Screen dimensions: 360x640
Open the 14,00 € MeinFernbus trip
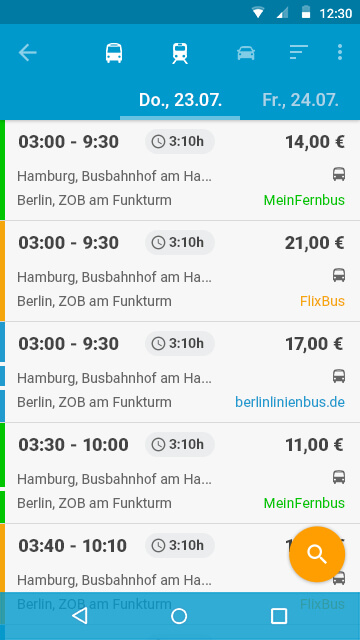(182, 171)
